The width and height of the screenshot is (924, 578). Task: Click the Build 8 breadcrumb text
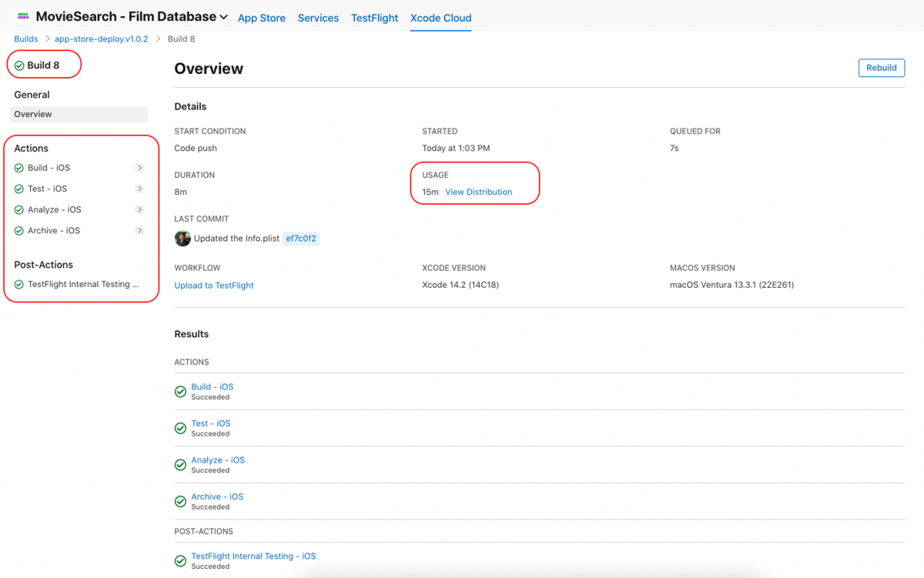(181, 38)
